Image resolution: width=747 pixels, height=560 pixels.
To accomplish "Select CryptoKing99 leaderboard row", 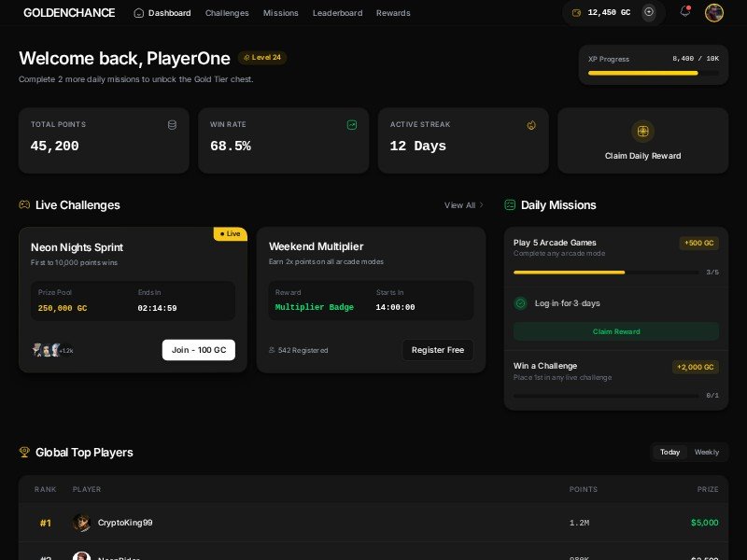I will coord(373,523).
